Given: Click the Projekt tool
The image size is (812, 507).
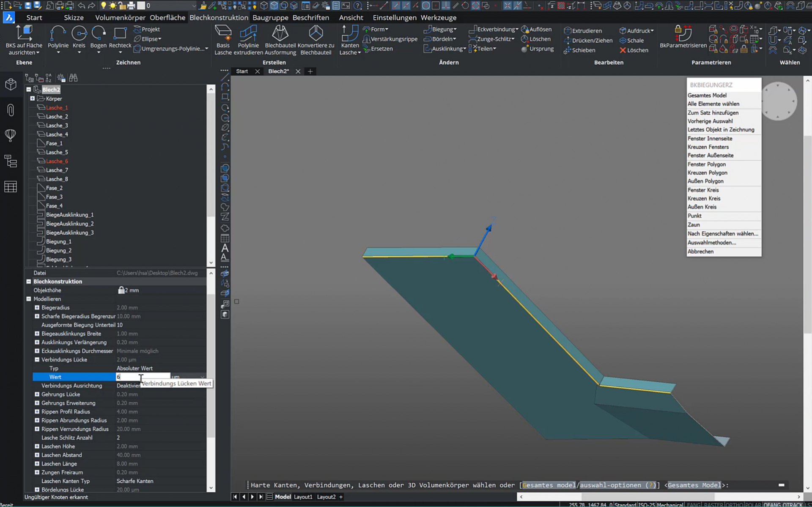Looking at the screenshot, I should pyautogui.click(x=147, y=29).
